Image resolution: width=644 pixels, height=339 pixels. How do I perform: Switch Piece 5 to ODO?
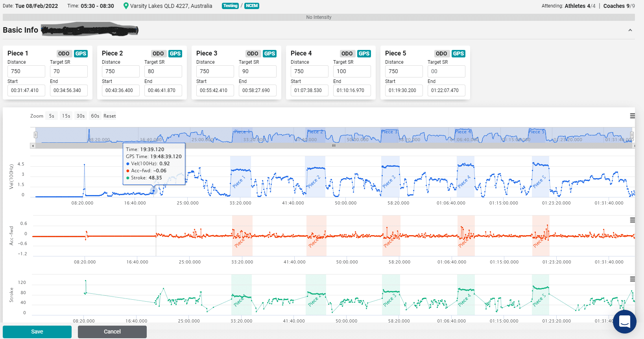[x=441, y=53]
